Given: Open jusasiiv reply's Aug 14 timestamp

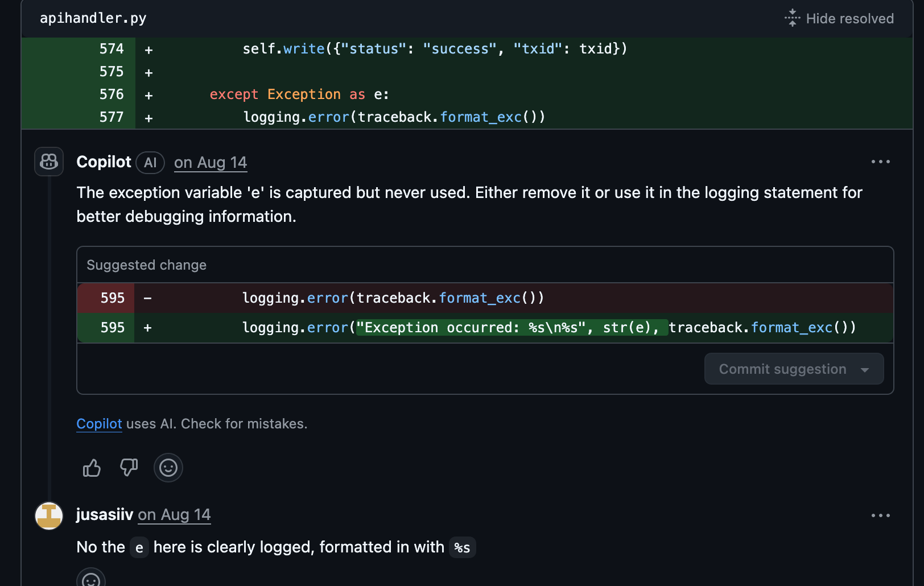Looking at the screenshot, I should 174,515.
